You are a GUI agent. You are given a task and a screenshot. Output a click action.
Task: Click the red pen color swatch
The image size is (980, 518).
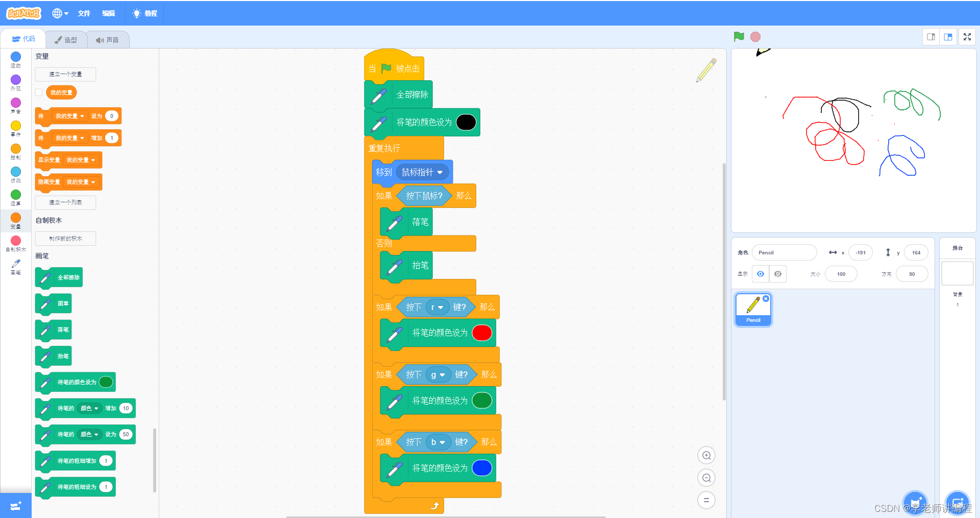click(482, 333)
